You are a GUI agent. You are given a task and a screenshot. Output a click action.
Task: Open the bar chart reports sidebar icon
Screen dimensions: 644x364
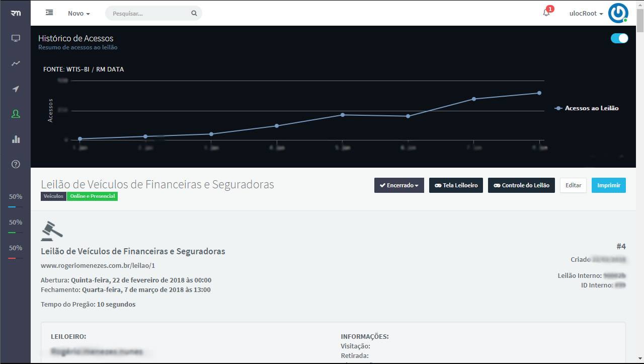click(16, 139)
